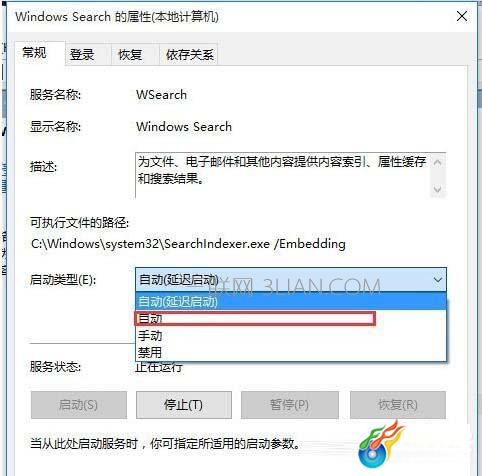Switch to the 登录 tab

(82, 54)
